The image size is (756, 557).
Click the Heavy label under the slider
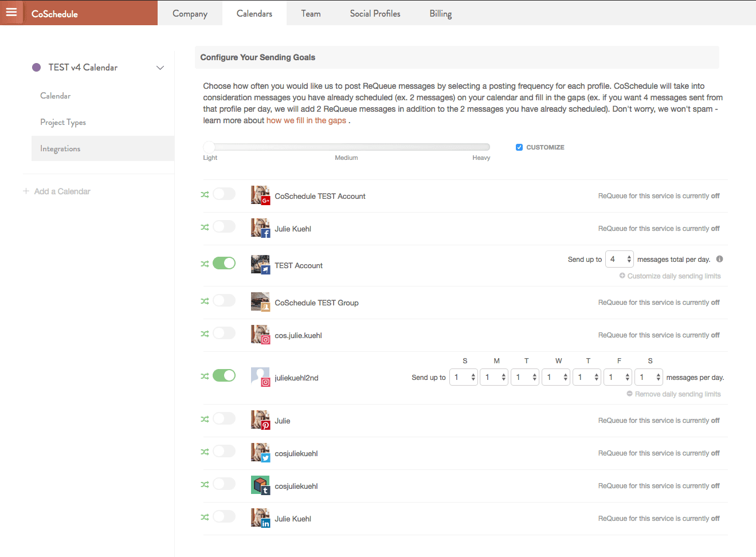point(481,158)
